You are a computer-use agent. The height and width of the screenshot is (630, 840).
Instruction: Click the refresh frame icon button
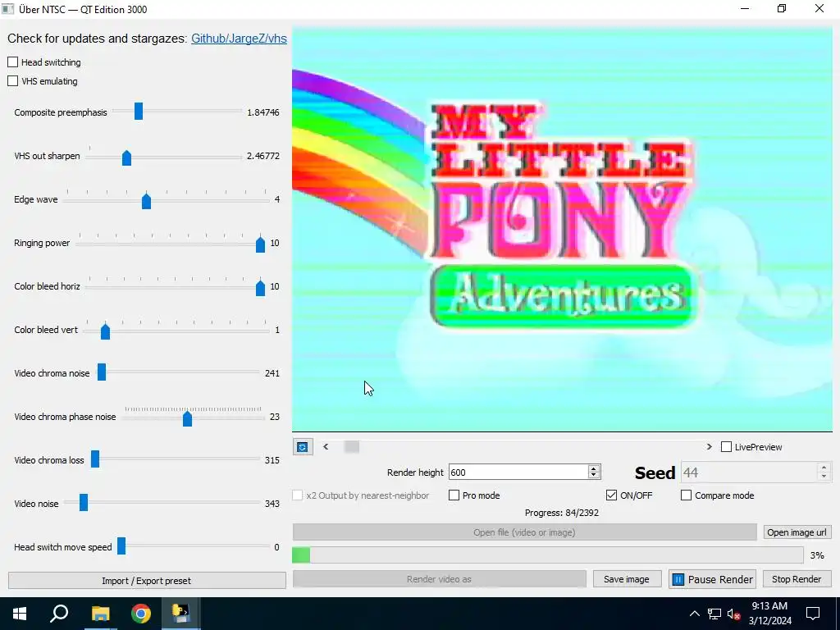point(303,447)
